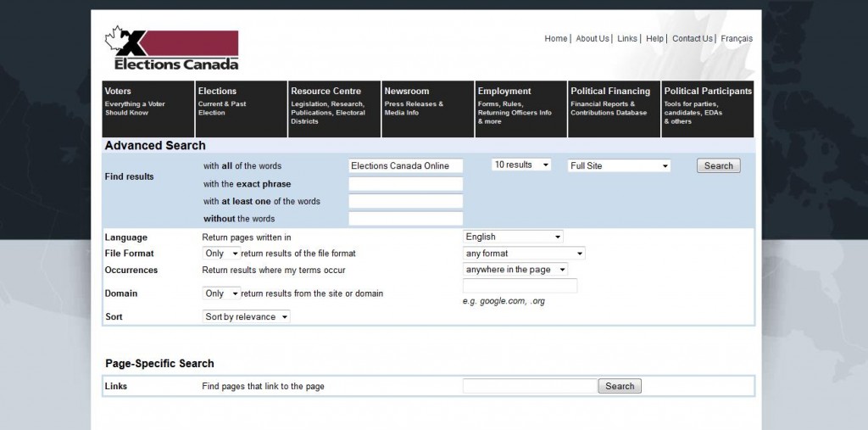The image size is (868, 430).
Task: Click the 'at least one of the words' field
Action: pyautogui.click(x=406, y=201)
